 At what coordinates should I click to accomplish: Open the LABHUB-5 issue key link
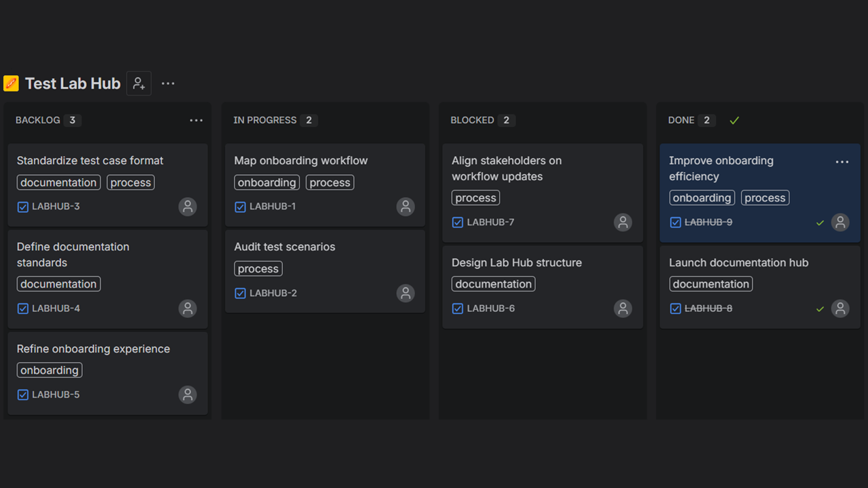[x=56, y=394]
